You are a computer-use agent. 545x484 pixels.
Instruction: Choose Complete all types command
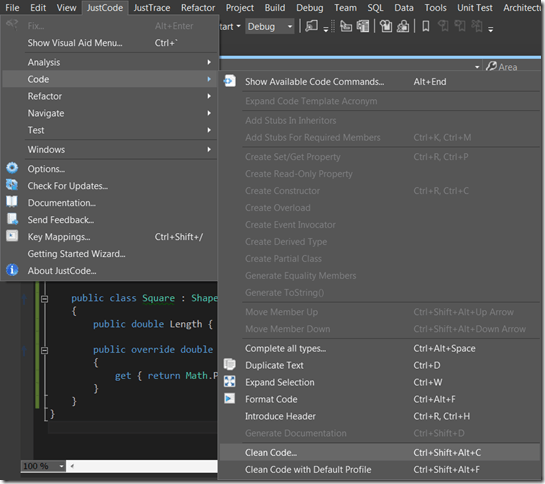tap(380, 348)
